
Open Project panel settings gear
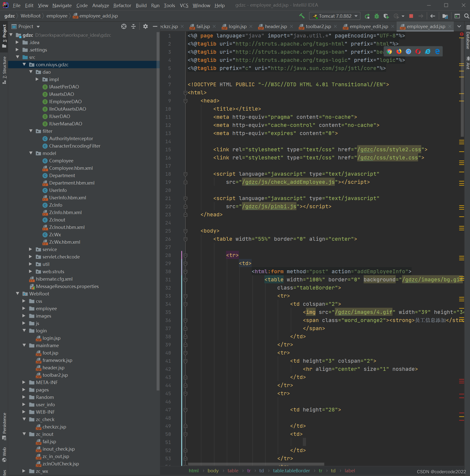[146, 26]
